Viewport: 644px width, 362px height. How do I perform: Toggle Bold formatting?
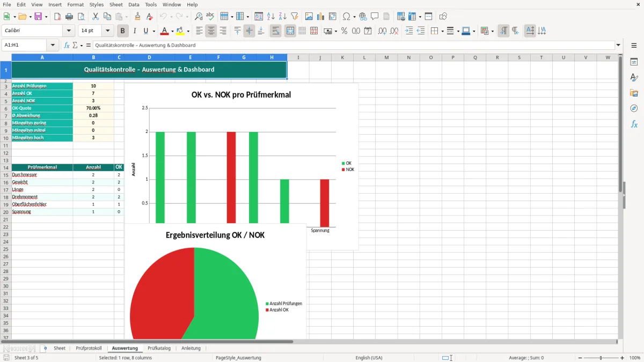(123, 31)
